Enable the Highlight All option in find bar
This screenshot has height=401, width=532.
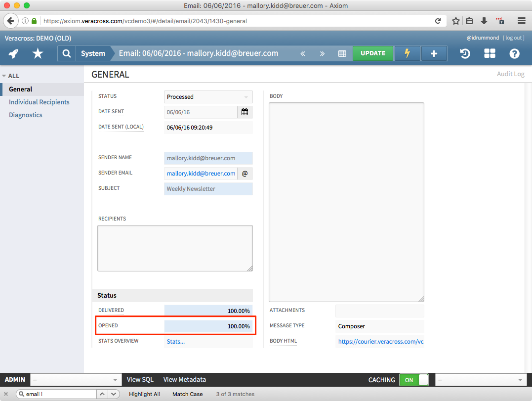144,394
